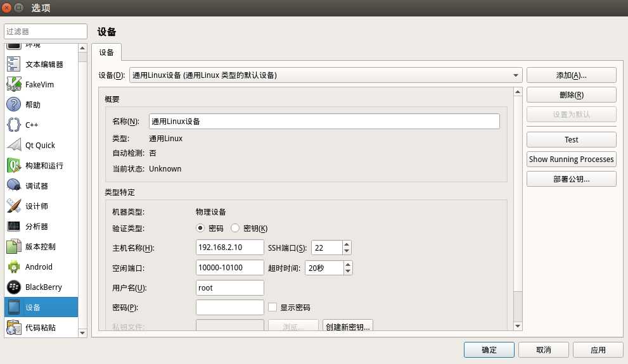The height and width of the screenshot is (364, 628).
Task: Click the 取消 button
Action: point(544,349)
